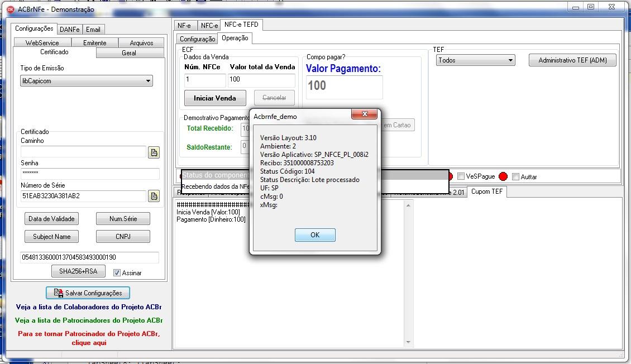Viewport: 631px width, 364px height.
Task: Select the Certificado tab
Action: coord(54,52)
